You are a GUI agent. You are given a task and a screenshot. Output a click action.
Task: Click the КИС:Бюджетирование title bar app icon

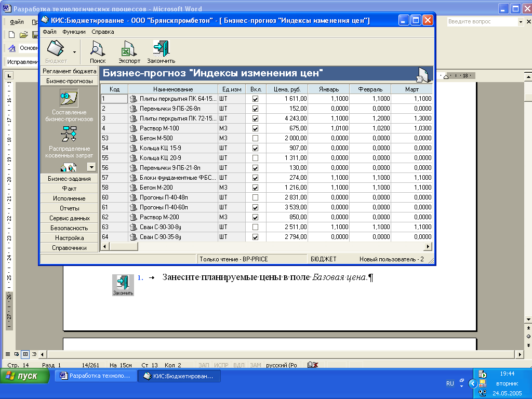[x=45, y=20]
